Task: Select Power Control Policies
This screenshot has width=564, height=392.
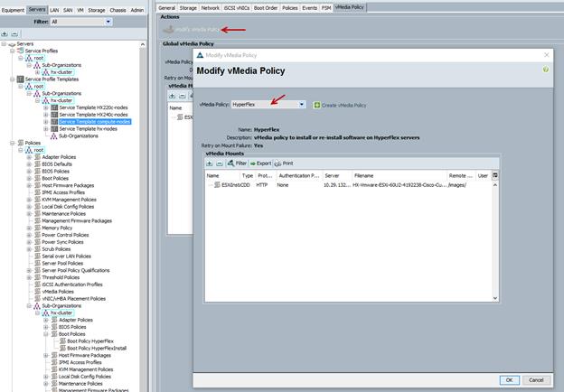Action: coord(65,235)
